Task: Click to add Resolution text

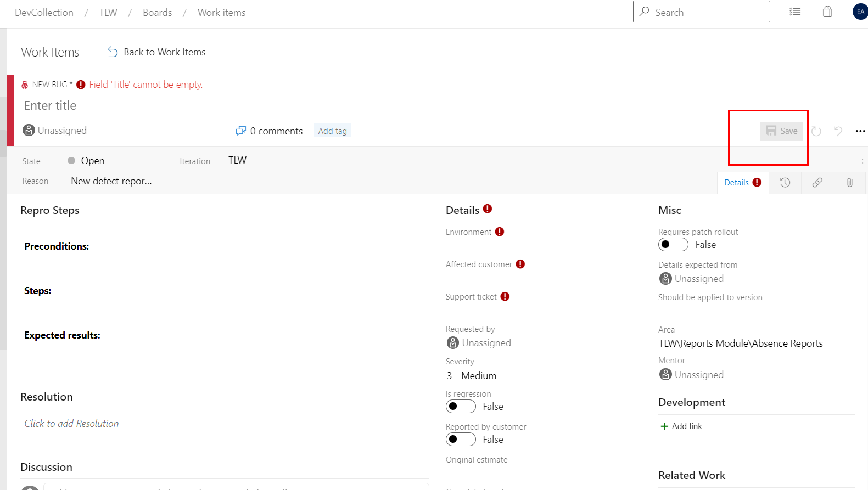Action: click(x=71, y=424)
